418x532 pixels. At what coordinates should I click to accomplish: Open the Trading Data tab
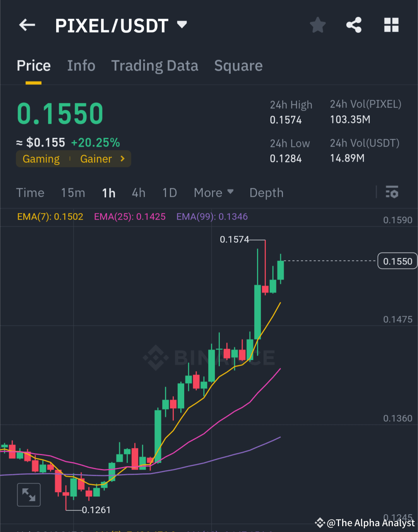click(x=154, y=66)
